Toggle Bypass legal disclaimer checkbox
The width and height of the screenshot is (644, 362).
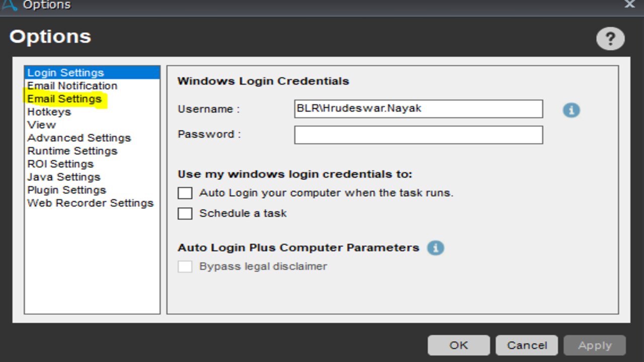click(x=185, y=266)
